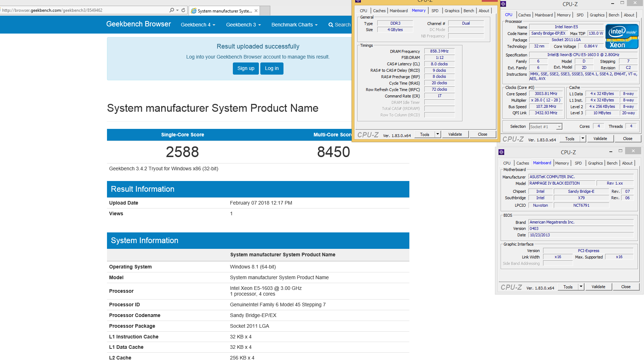Click the browser address bar URL
The height and width of the screenshot is (362, 644).
(52, 10)
